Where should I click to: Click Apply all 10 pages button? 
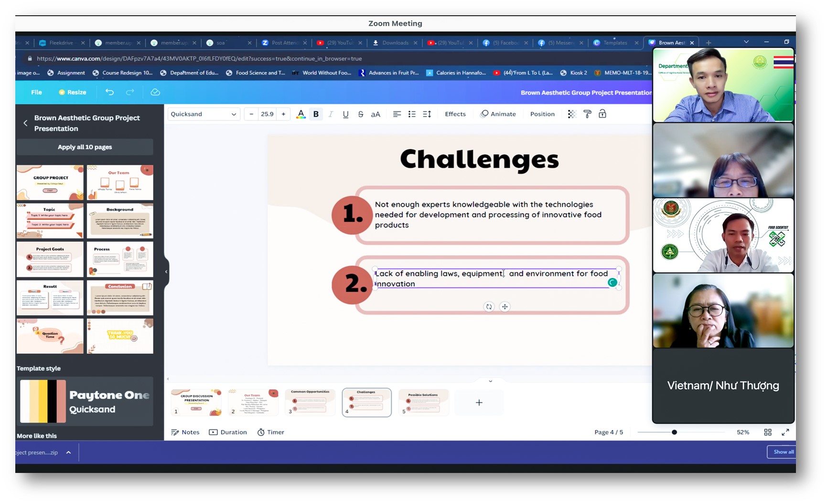pyautogui.click(x=85, y=147)
